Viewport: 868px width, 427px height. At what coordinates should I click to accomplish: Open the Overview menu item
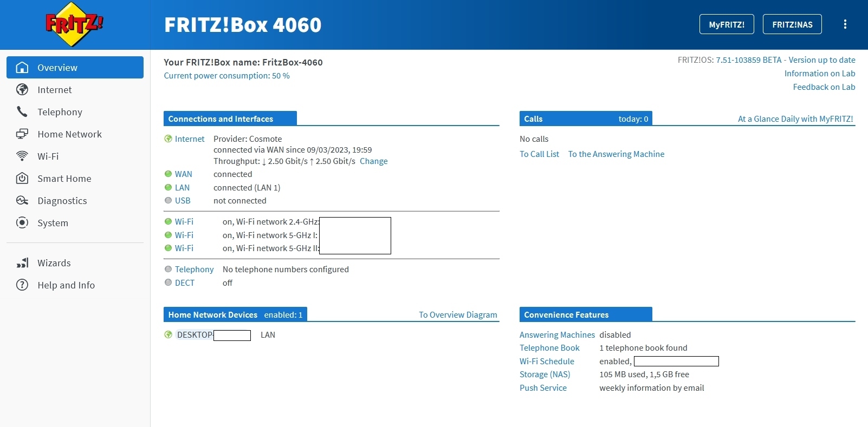(x=75, y=68)
